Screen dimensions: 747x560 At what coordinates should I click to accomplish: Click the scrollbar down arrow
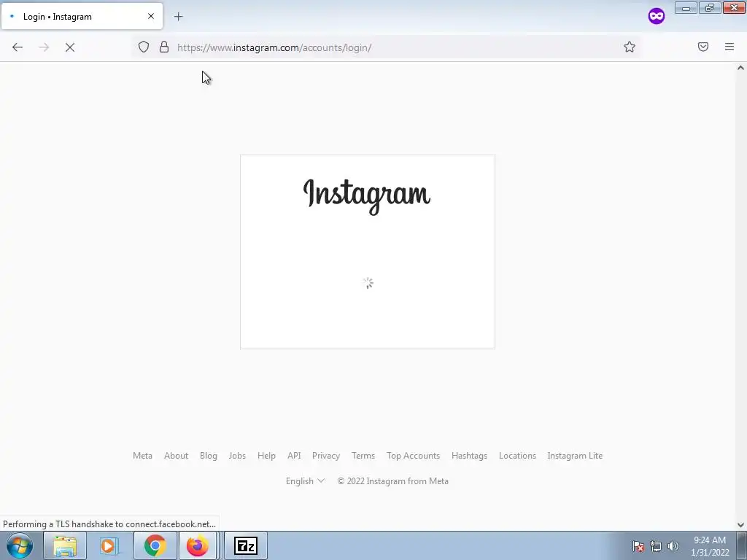tap(741, 525)
